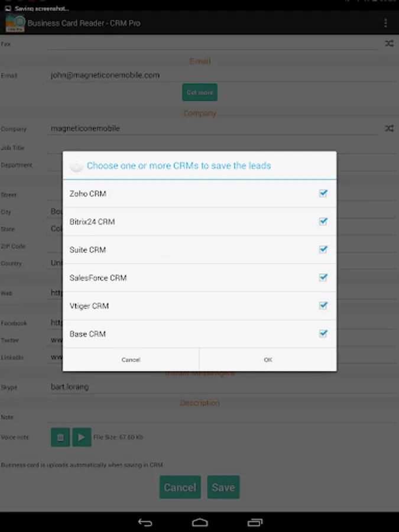This screenshot has height=532, width=399.
Task: Tap the dialog's round title icon
Action: point(76,166)
